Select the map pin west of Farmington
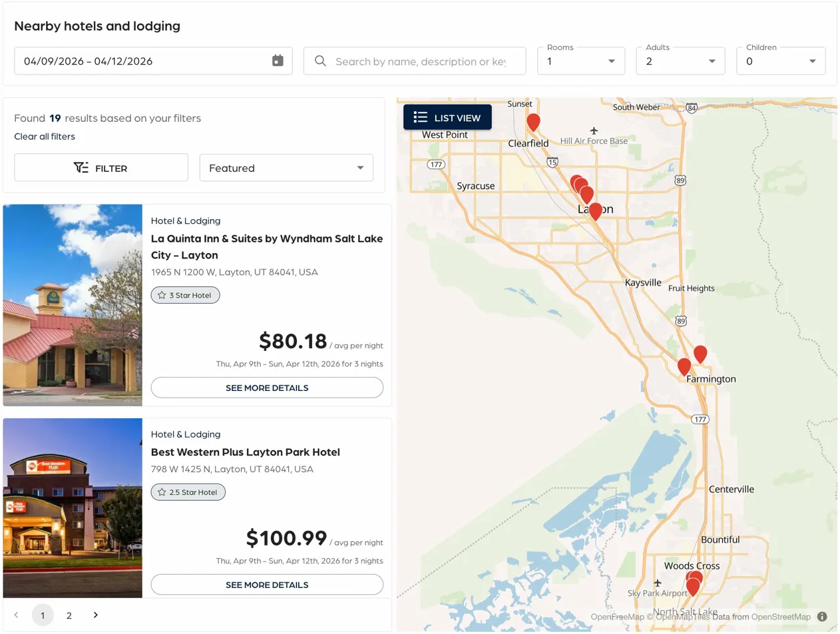This screenshot has width=840, height=634. (x=684, y=367)
